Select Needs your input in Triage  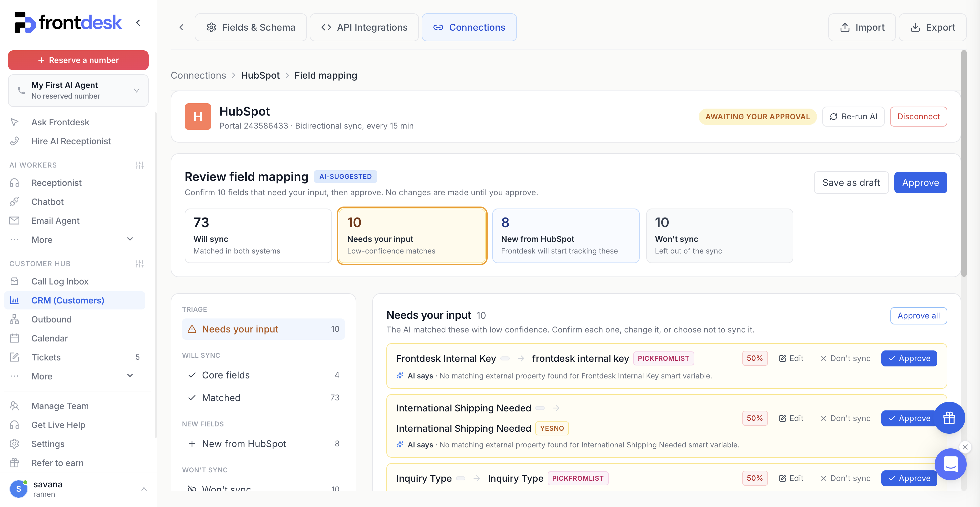pos(263,329)
